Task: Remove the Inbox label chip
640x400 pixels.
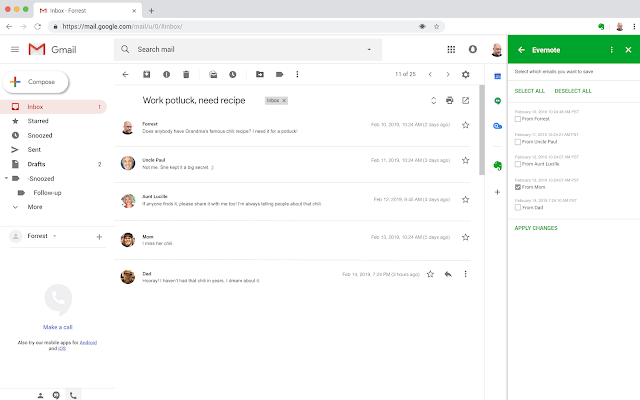Action: click(x=284, y=100)
